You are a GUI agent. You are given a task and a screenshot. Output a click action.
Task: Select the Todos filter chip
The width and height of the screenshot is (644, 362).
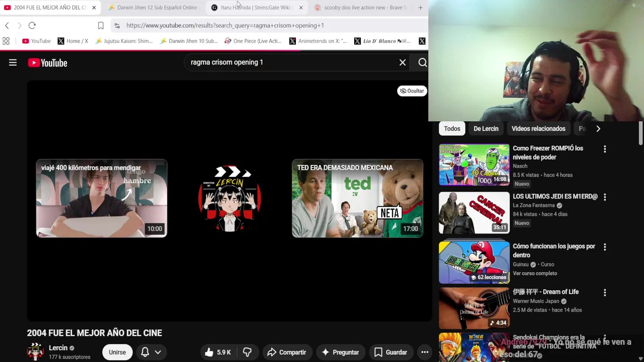coord(452,129)
